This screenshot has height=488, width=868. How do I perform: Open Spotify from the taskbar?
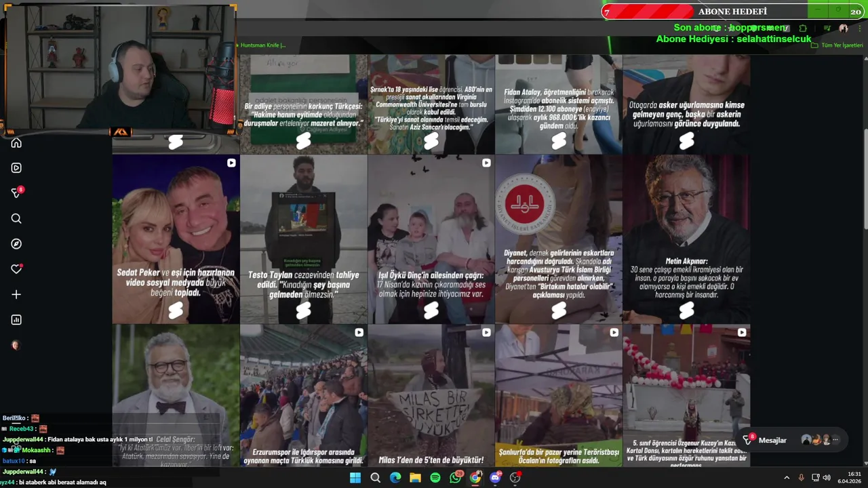point(435,478)
